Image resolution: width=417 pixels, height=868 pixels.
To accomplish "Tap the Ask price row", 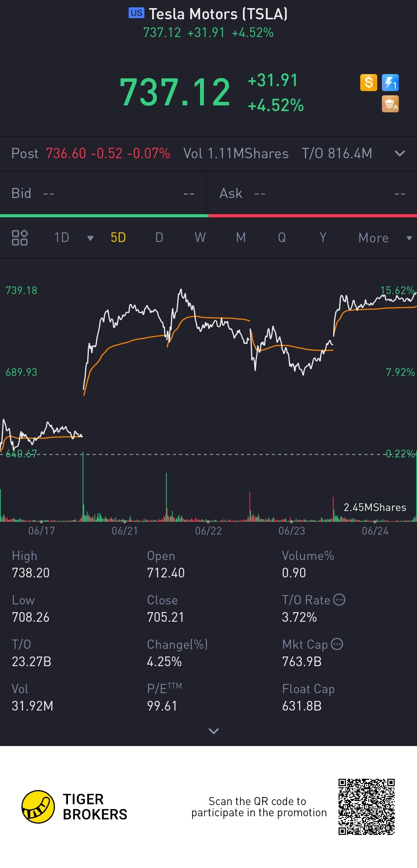I will tap(312, 193).
